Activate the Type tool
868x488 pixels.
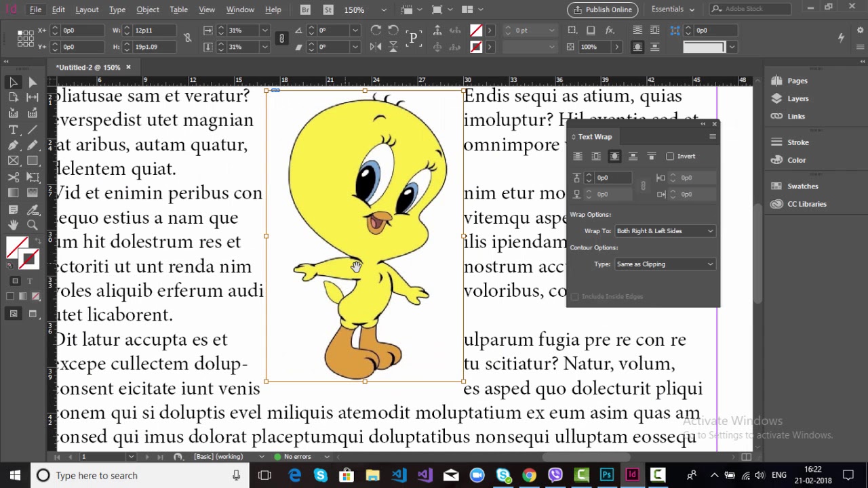point(13,129)
